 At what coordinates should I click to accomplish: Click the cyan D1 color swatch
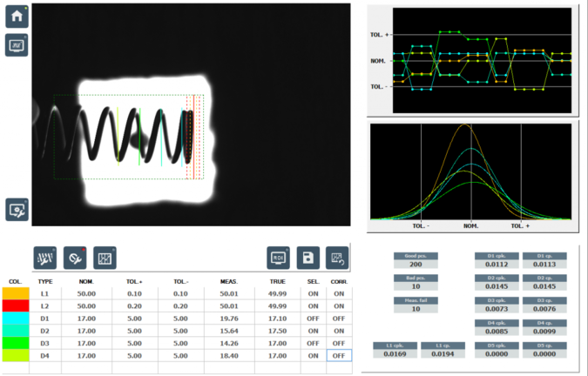[x=16, y=319]
